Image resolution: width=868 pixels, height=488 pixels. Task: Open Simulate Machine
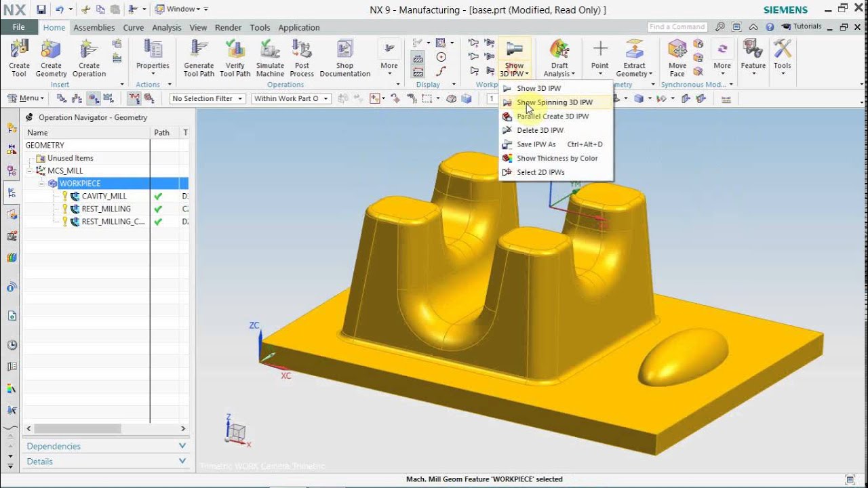click(270, 58)
